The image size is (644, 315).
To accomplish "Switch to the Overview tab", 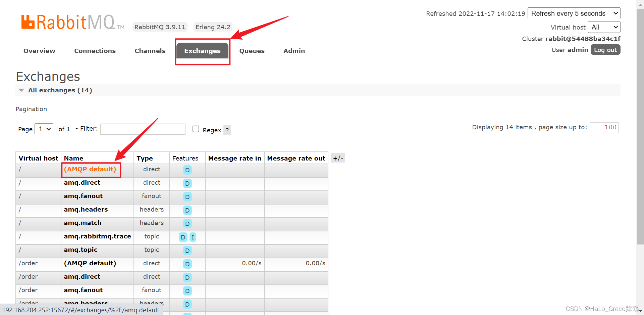I will [x=39, y=51].
